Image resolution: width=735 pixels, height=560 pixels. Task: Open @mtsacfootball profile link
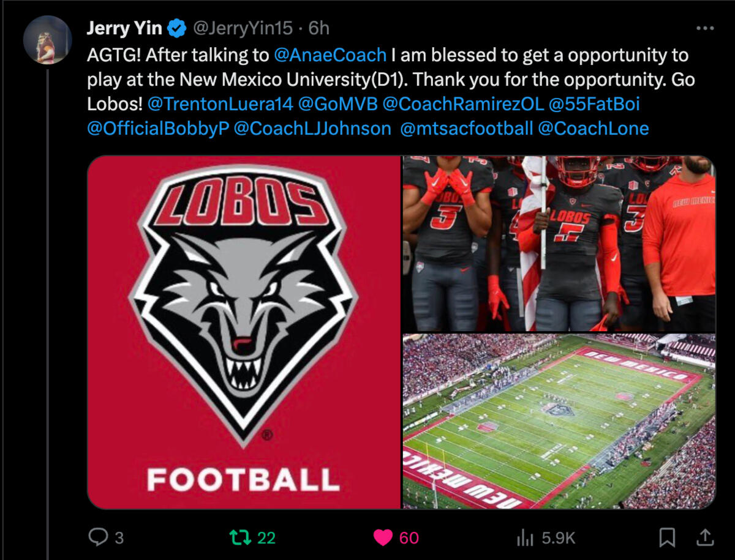pyautogui.click(x=466, y=129)
